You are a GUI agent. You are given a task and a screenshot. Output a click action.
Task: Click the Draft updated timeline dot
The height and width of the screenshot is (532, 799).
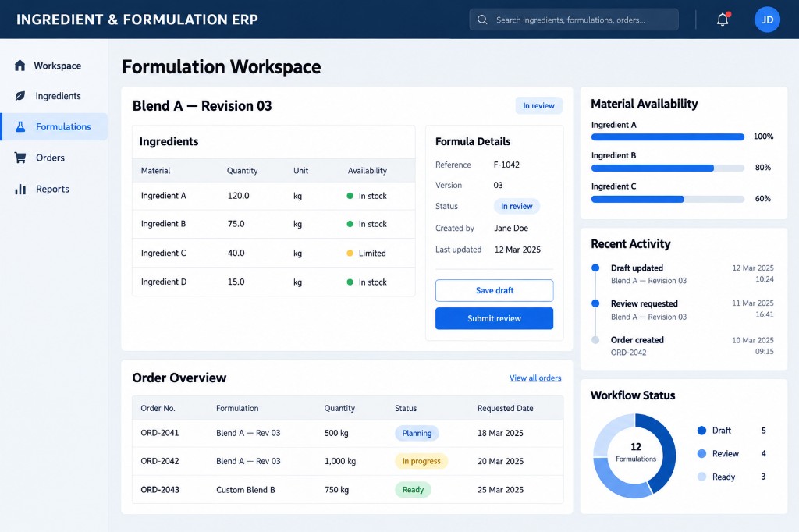[x=595, y=268]
